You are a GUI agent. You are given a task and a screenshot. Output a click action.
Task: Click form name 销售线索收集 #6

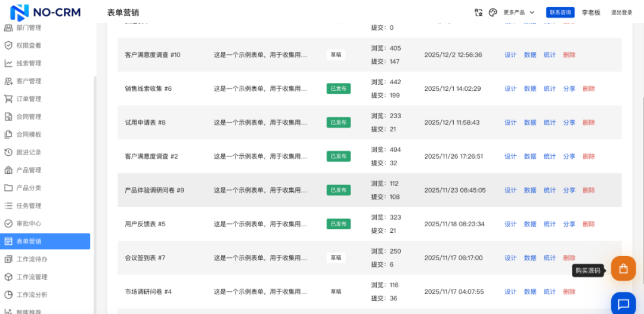pyautogui.click(x=148, y=88)
